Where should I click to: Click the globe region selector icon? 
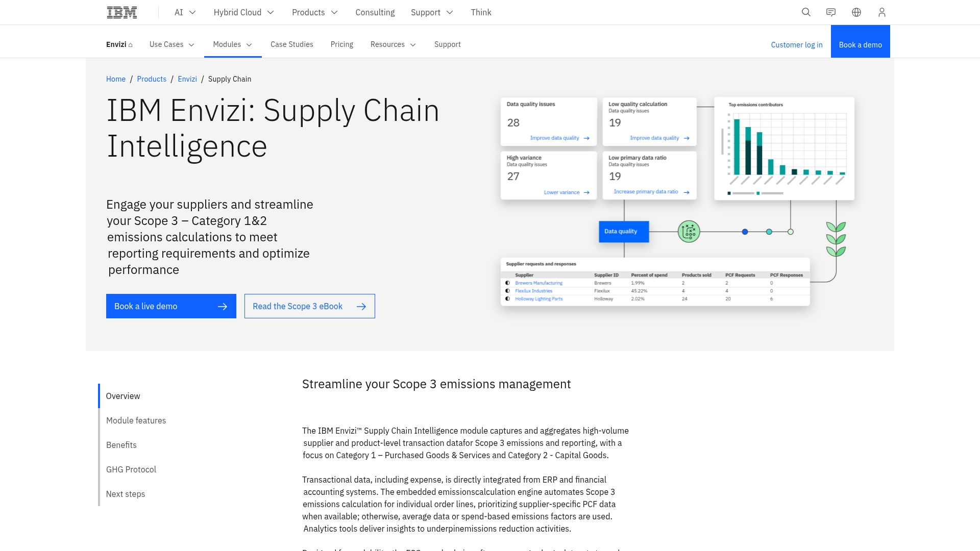pos(856,12)
